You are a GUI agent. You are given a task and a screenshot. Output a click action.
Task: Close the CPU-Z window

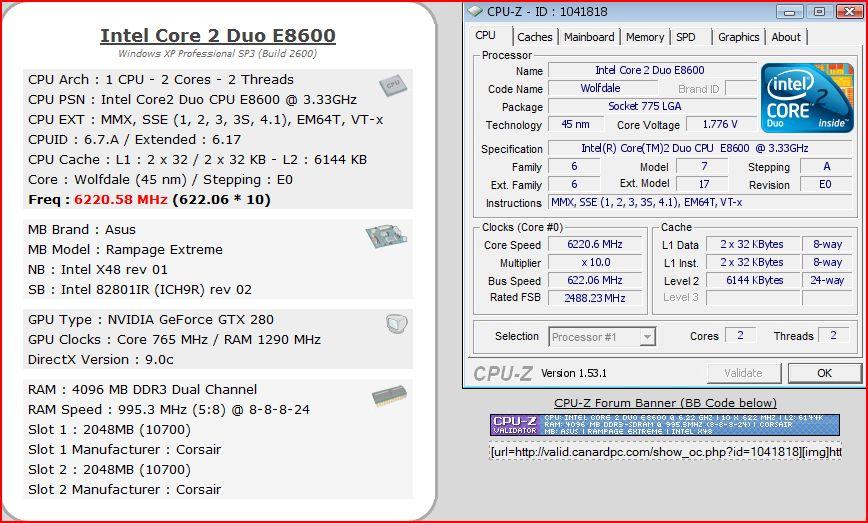coord(849,11)
